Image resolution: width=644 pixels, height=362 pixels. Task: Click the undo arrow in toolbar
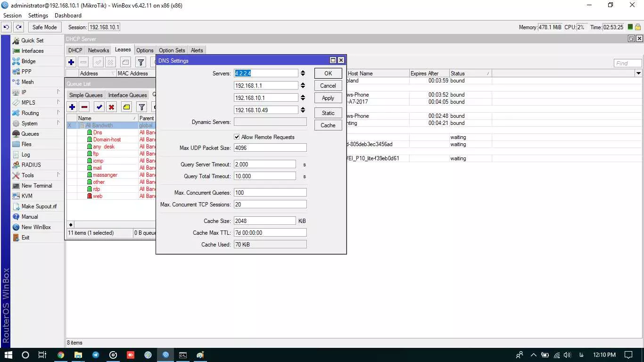[x=7, y=27]
